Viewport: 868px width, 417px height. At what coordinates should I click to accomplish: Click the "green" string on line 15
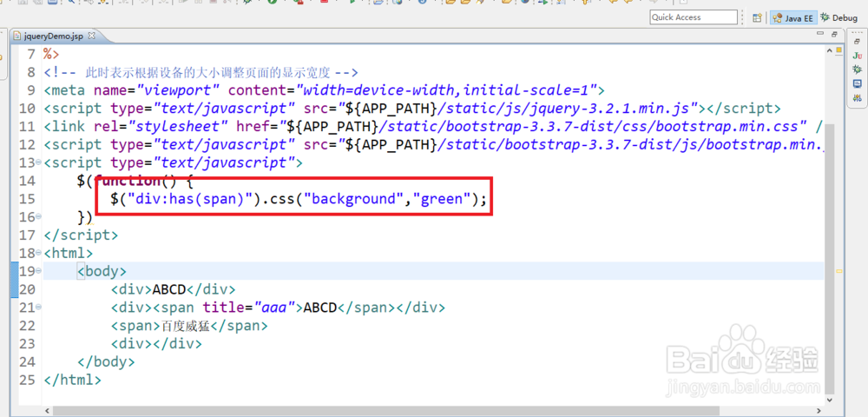click(440, 199)
